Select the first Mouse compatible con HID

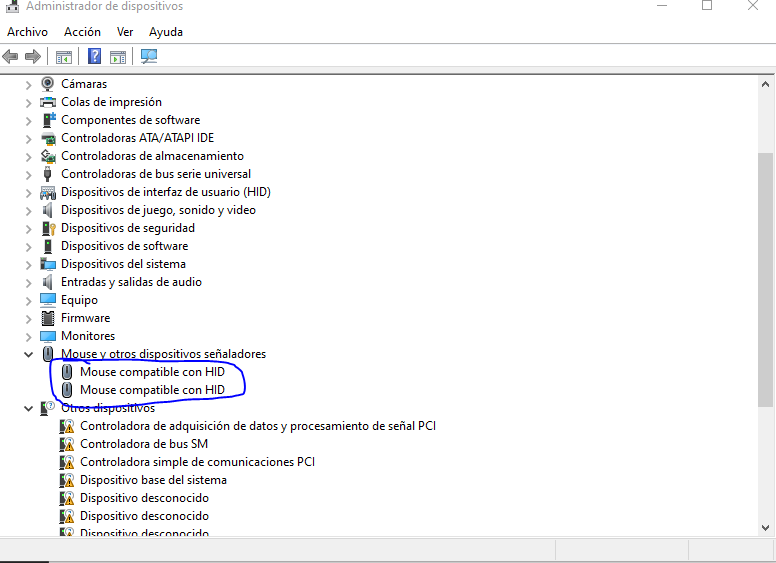pyautogui.click(x=152, y=372)
